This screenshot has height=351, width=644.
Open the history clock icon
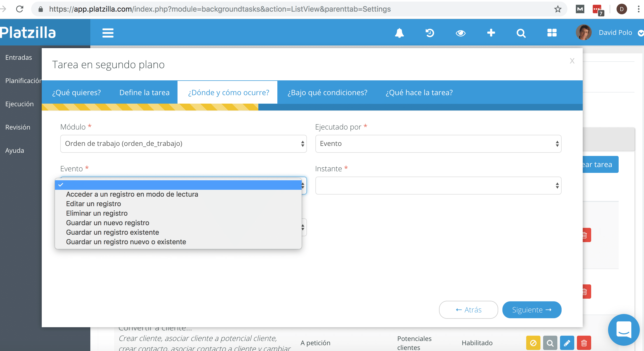point(430,33)
